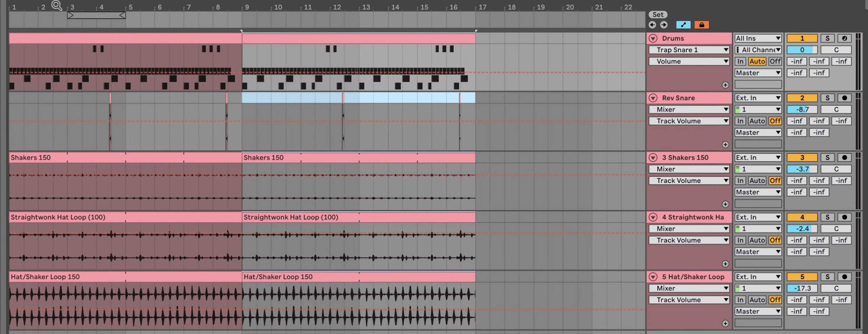
Task: Open Rev Snare Track Volume chooser
Action: coord(689,121)
